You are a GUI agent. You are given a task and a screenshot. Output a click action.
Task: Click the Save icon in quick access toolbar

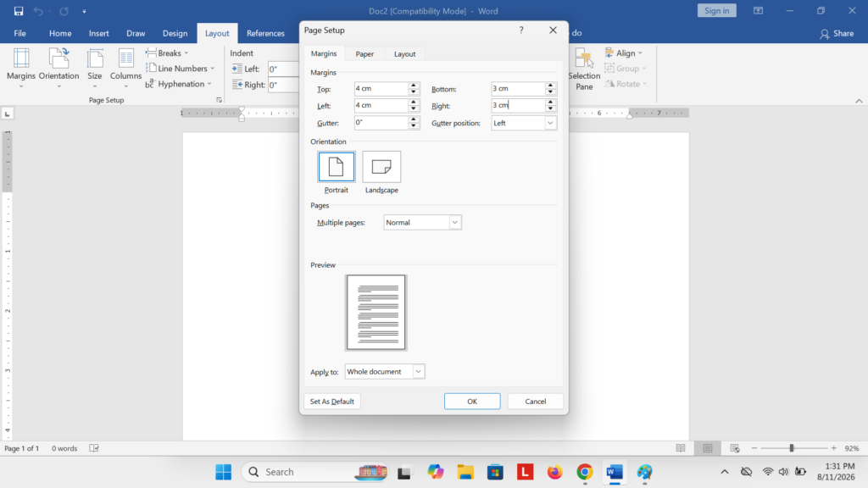click(x=19, y=11)
